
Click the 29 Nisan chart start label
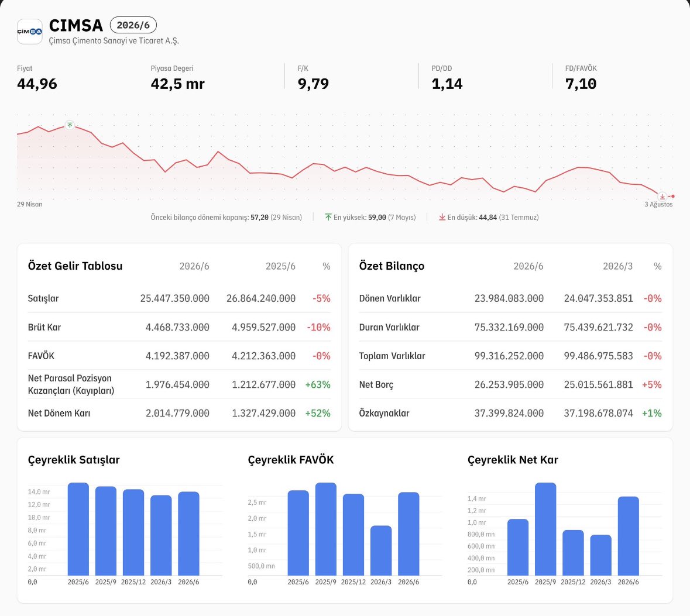tap(29, 204)
